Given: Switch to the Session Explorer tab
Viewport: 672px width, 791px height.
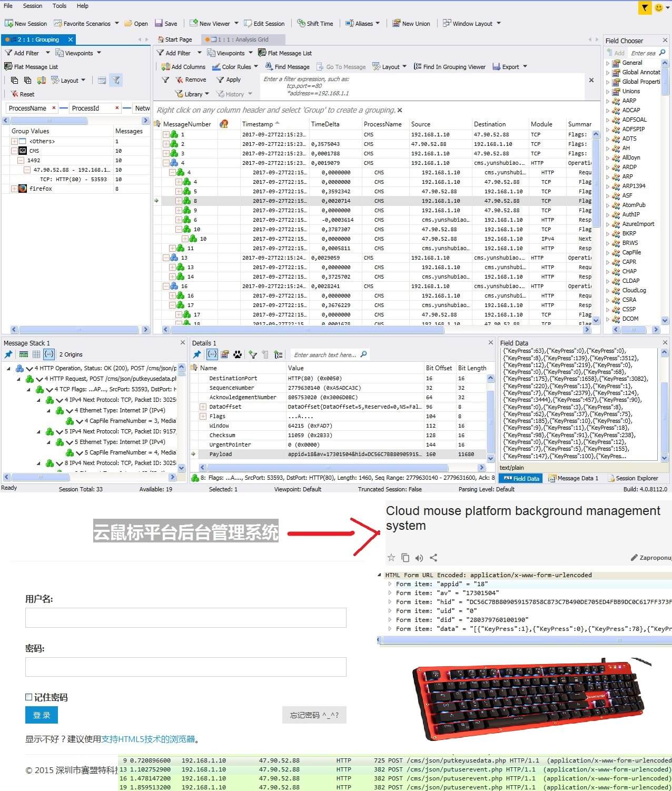Looking at the screenshot, I should coord(633,478).
